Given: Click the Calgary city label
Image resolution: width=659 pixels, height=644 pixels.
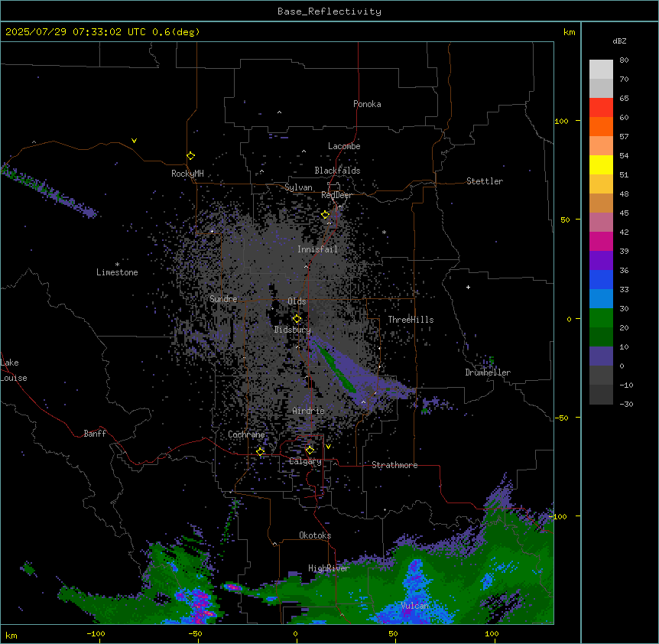Looking at the screenshot, I should pos(306,461).
